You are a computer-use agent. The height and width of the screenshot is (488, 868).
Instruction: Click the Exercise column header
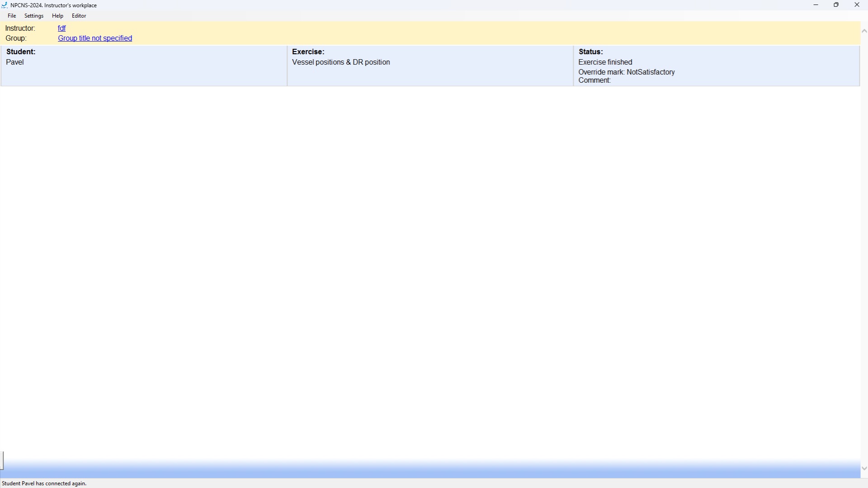click(x=308, y=52)
